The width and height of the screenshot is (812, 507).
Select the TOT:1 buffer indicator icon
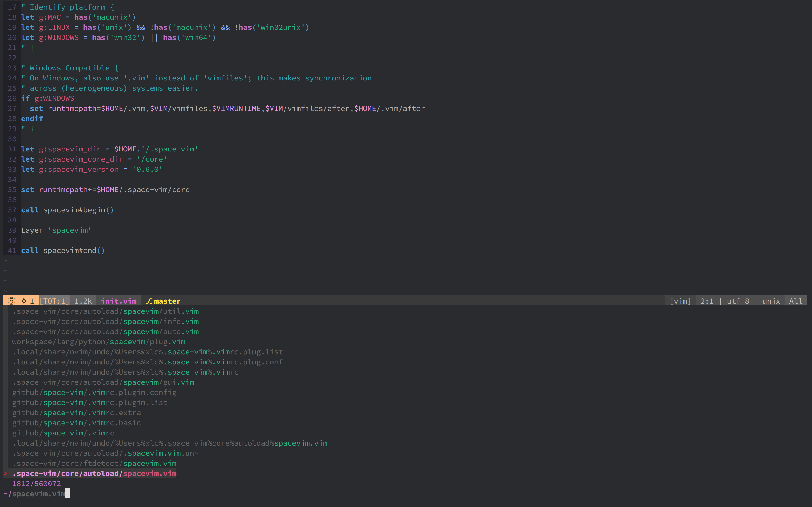point(55,300)
